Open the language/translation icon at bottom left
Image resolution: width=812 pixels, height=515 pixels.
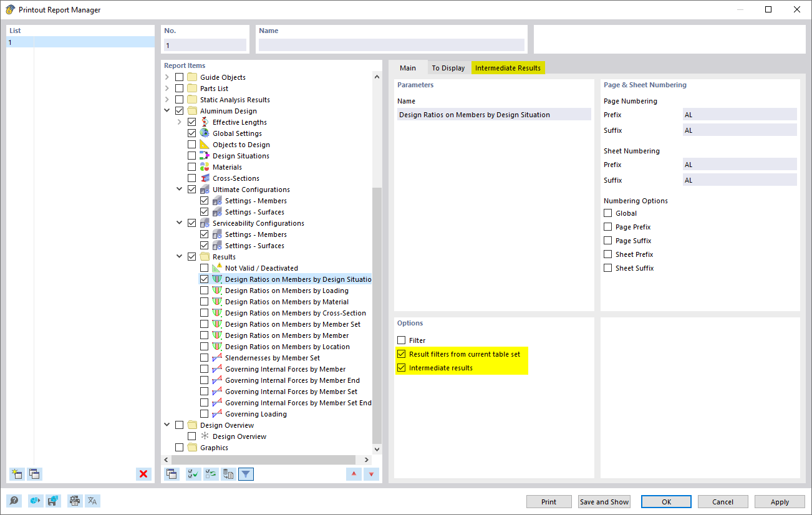tap(92, 501)
